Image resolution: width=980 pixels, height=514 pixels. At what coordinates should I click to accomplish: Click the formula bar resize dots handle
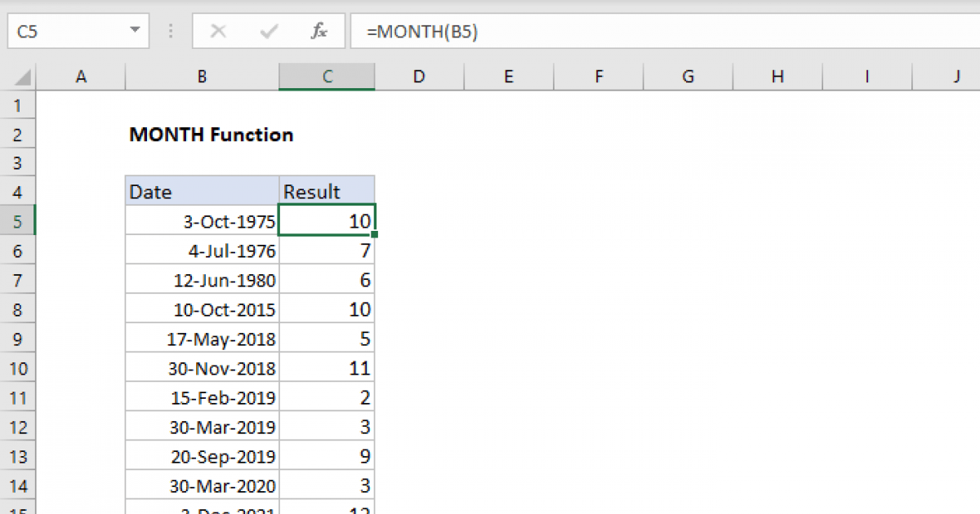click(x=171, y=32)
